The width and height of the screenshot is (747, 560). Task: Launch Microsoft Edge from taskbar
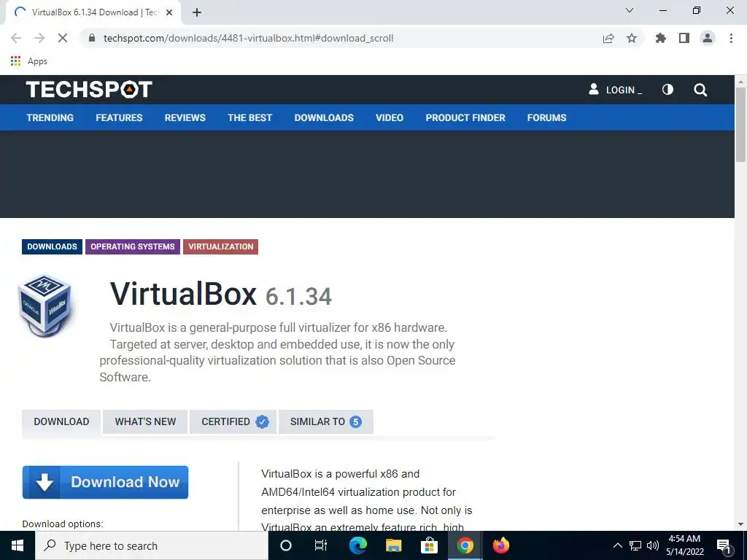pyautogui.click(x=357, y=545)
